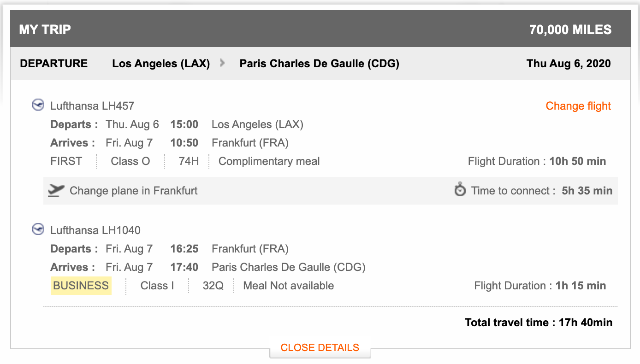Image resolution: width=640 pixels, height=364 pixels.
Task: Collapse trip with CLOSE DETAILS
Action: point(320,347)
